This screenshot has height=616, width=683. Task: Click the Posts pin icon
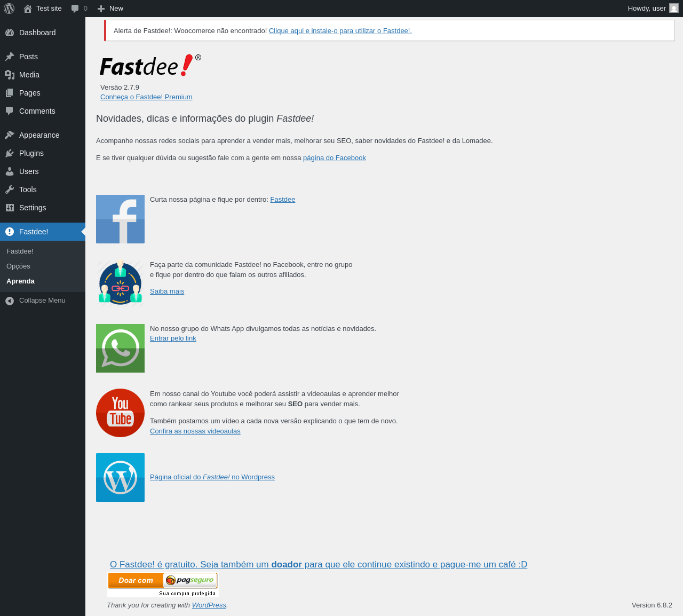tap(10, 57)
